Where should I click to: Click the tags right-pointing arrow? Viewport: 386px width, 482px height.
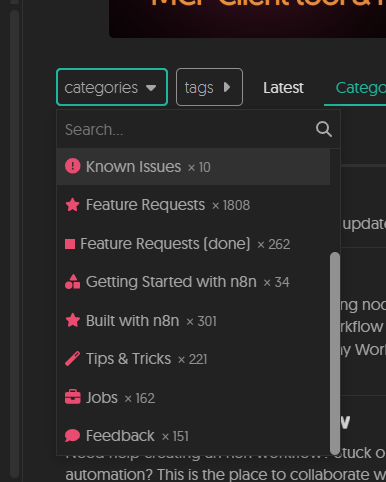click(227, 87)
